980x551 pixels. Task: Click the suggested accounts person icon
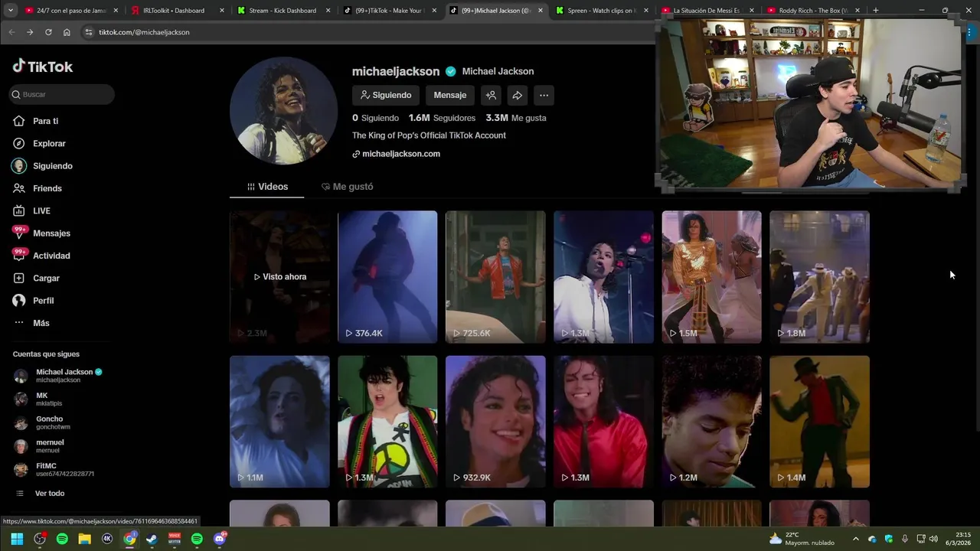click(491, 95)
